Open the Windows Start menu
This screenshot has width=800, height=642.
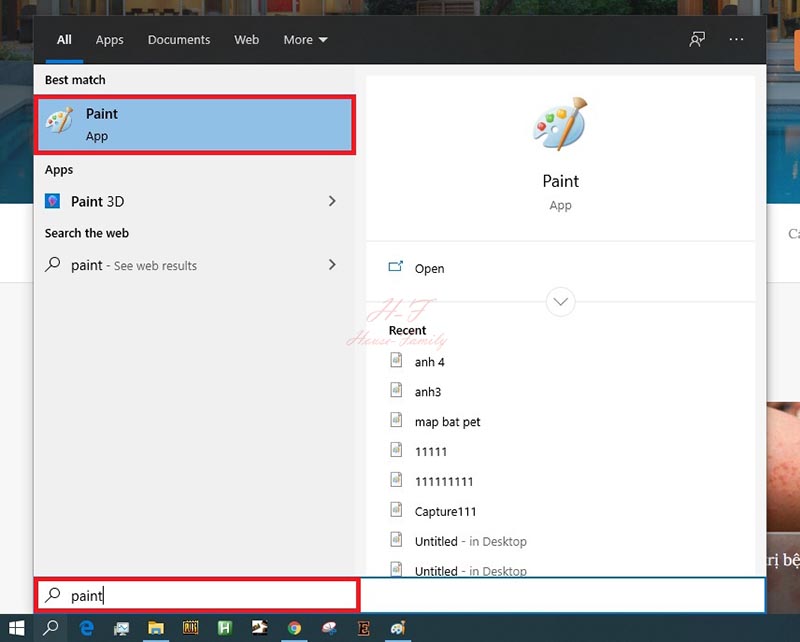(x=16, y=628)
